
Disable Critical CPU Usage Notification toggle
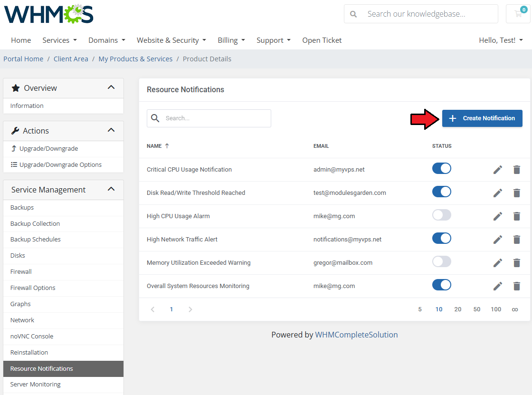pos(441,168)
